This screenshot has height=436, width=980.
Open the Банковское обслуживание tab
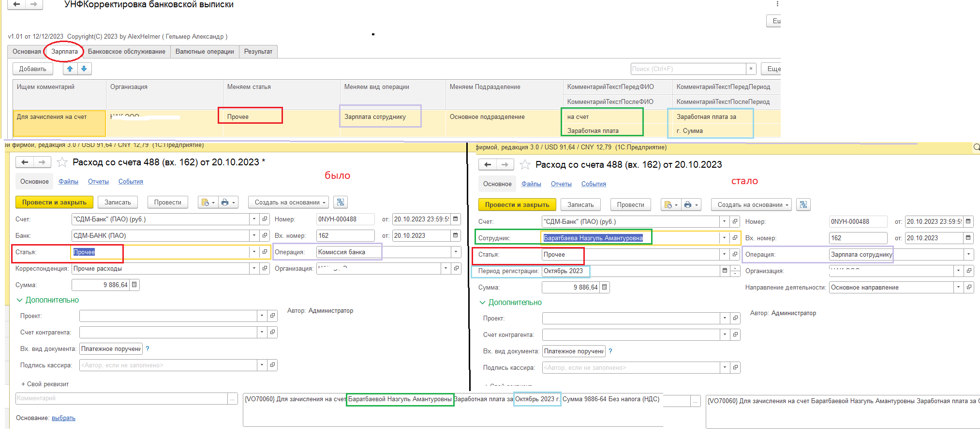[x=126, y=52]
